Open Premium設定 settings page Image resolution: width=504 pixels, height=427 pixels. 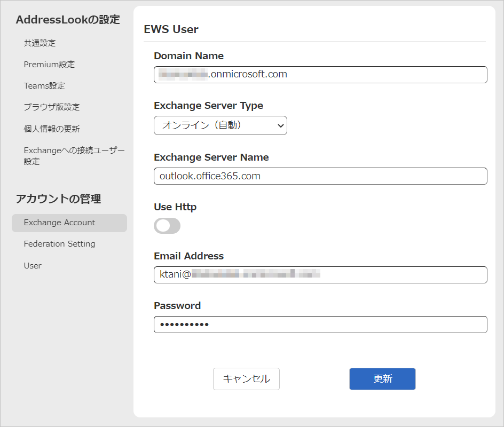(49, 65)
